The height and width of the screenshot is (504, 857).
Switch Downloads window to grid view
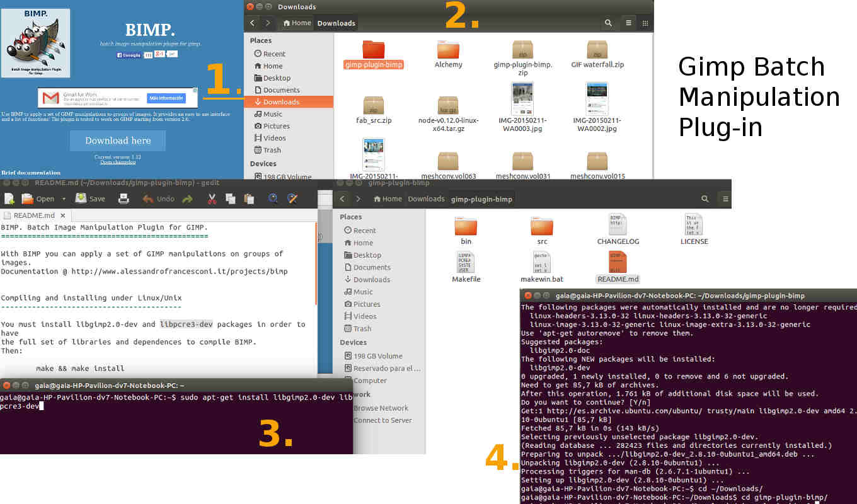click(645, 23)
